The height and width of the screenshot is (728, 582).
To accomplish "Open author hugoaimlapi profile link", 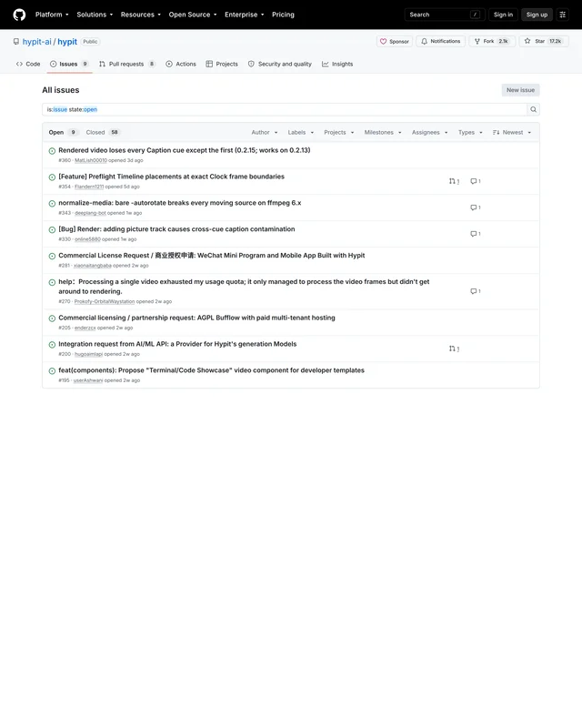I will 88,354.
